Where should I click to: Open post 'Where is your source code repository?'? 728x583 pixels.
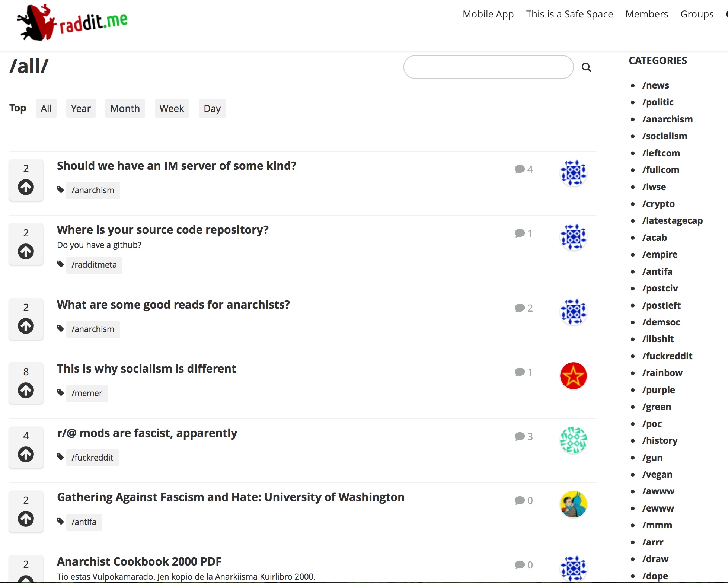163,230
